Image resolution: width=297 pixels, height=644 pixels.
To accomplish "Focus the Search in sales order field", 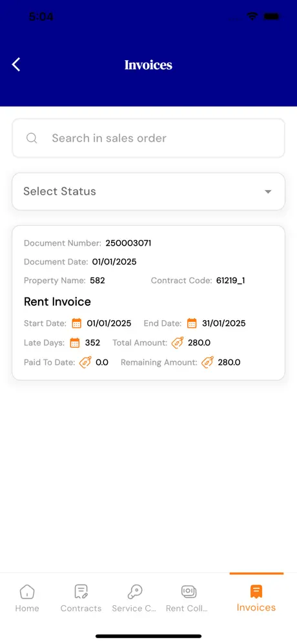I will 148,138.
